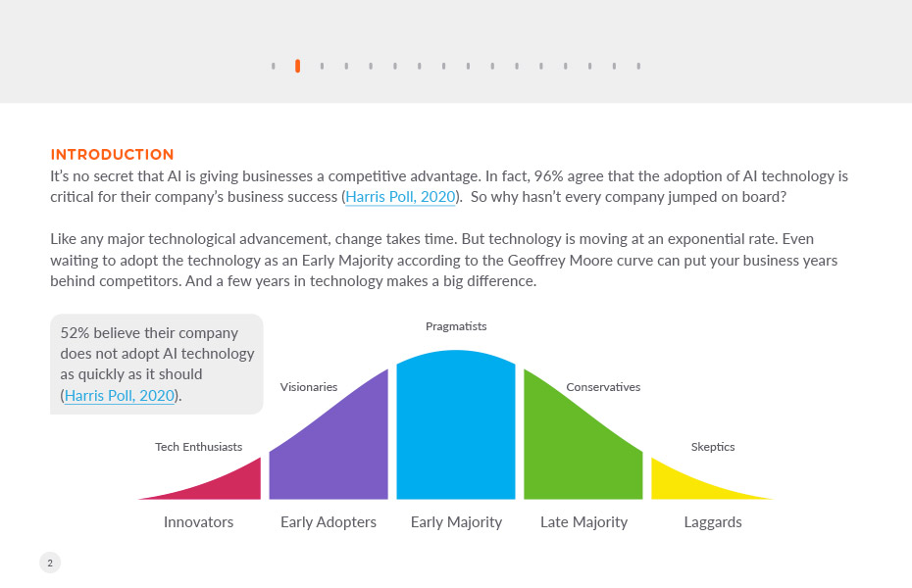This screenshot has height=588, width=912.
Task: Click the INTRODUCTION heading
Action: tap(112, 155)
